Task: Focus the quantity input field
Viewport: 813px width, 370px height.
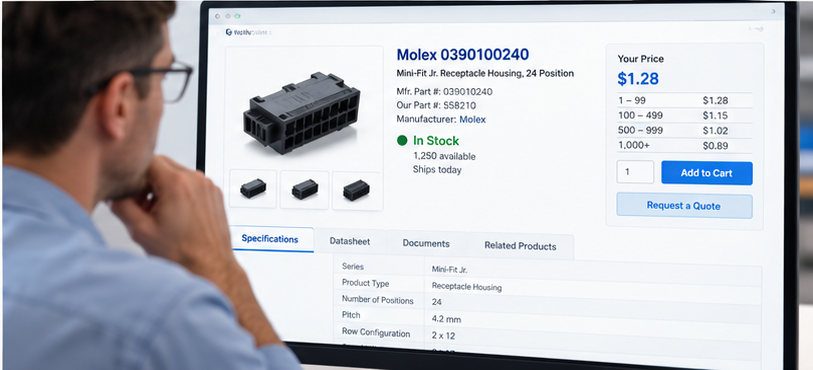Action: click(635, 172)
